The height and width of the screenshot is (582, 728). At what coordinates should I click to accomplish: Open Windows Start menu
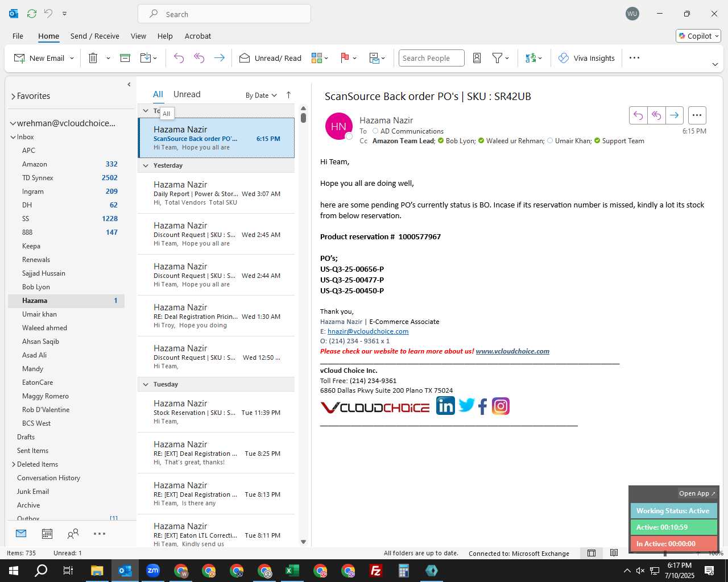(14, 571)
